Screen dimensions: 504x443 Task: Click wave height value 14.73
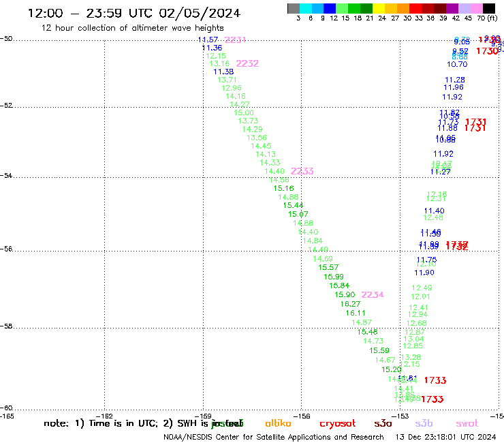(373, 341)
